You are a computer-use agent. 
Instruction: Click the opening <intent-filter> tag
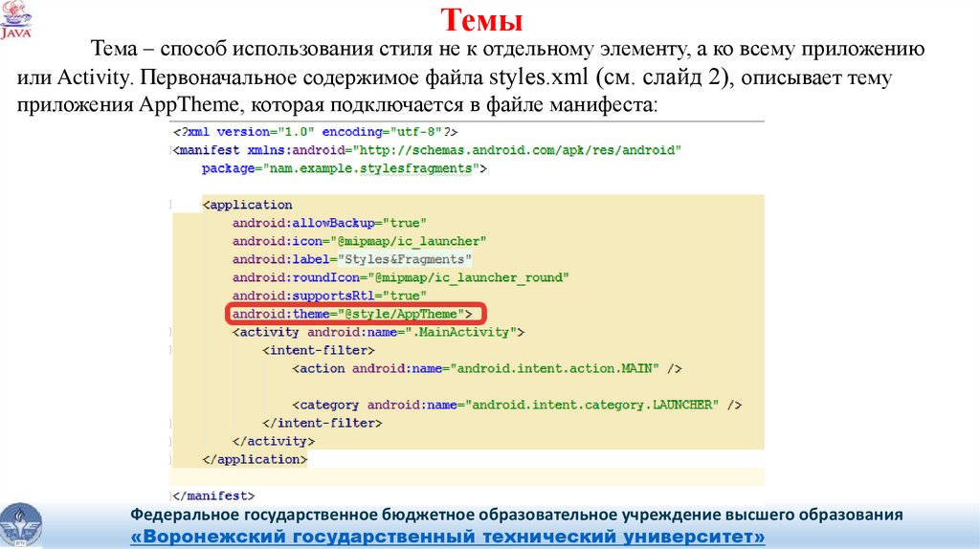[319, 350]
